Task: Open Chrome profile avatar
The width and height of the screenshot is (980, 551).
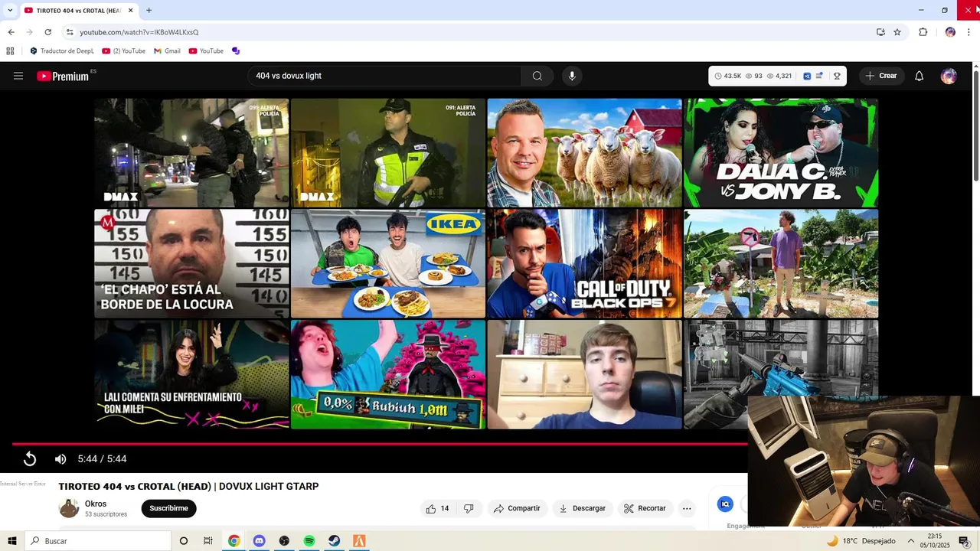Action: pyautogui.click(x=950, y=32)
